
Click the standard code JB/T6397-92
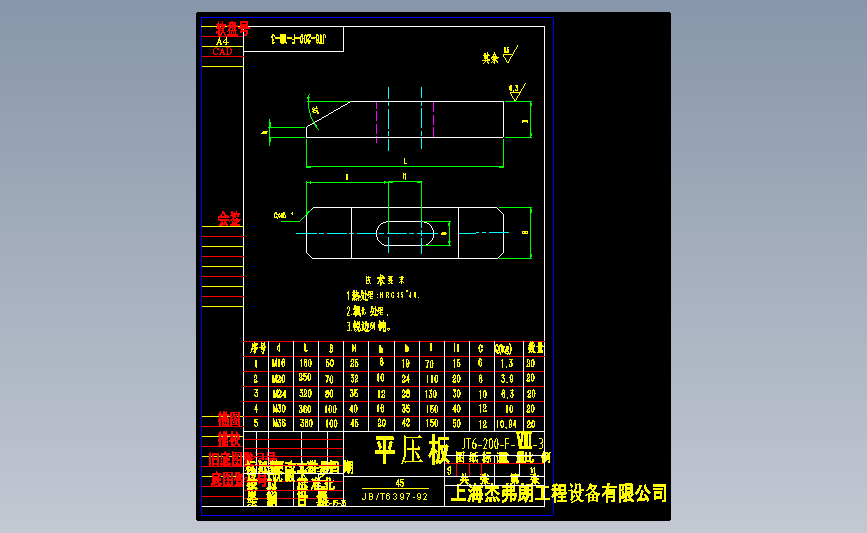point(395,497)
